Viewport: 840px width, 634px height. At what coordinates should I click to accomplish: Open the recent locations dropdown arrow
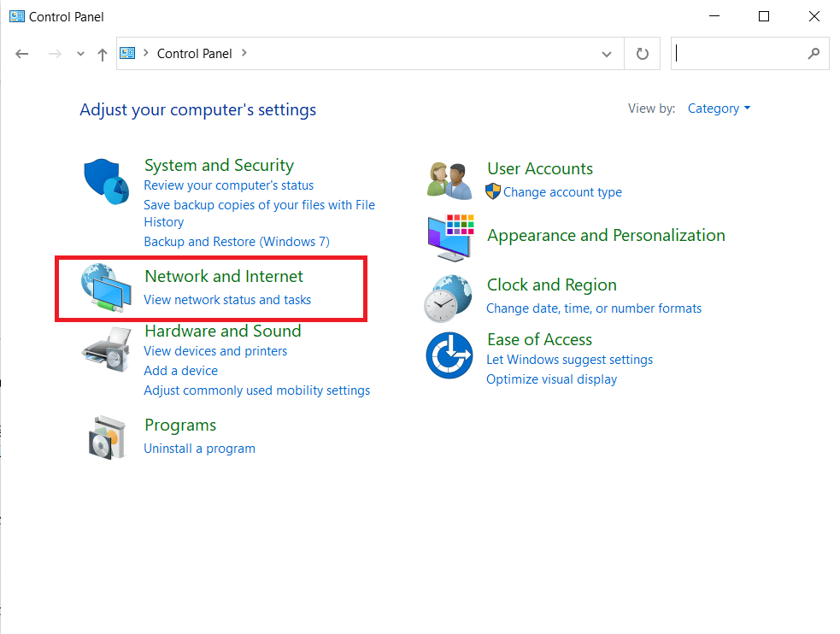click(x=80, y=54)
